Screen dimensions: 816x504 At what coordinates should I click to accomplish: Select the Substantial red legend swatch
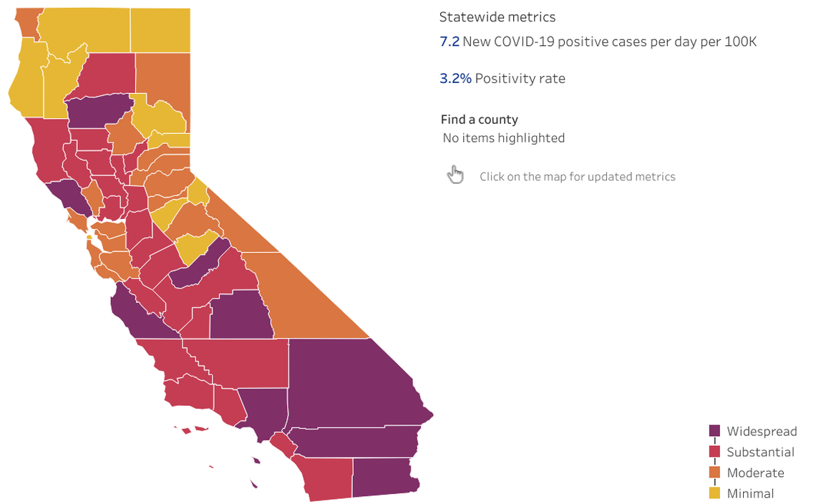tap(714, 452)
